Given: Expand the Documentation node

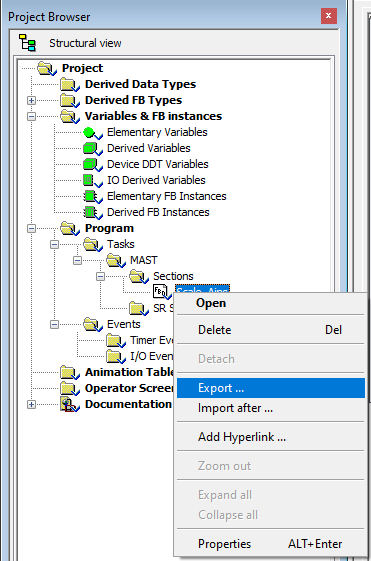Looking at the screenshot, I should click(x=31, y=404).
